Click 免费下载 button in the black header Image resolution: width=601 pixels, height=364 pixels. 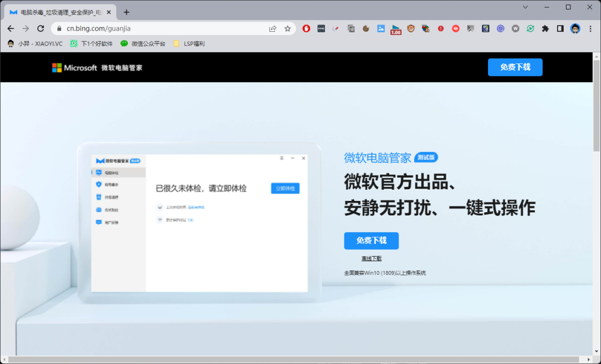515,67
